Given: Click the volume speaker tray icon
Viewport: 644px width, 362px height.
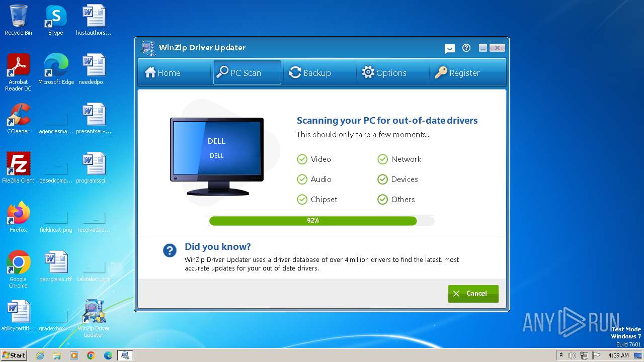Looking at the screenshot, I should tap(572, 355).
